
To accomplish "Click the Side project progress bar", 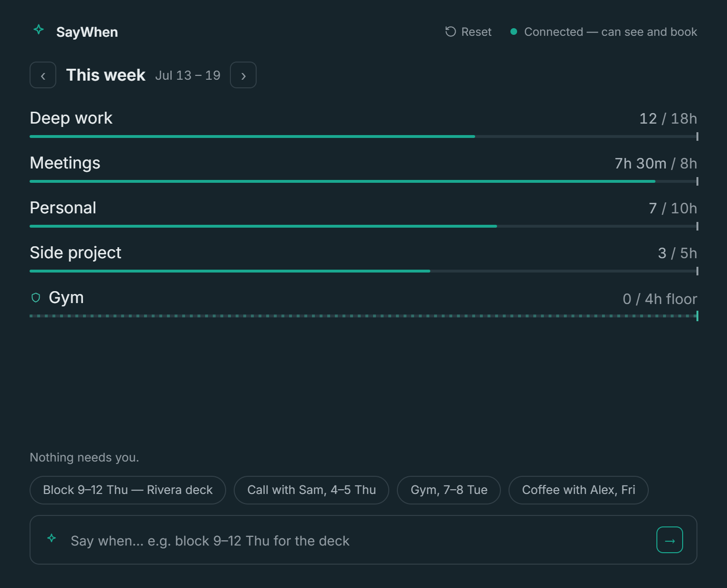I will [x=363, y=271].
